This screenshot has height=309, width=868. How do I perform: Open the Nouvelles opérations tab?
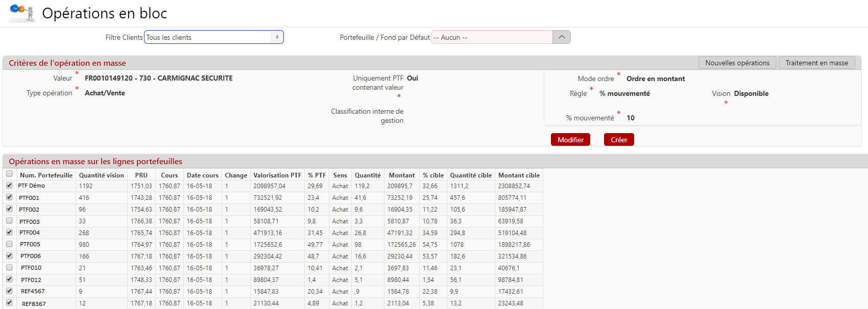[737, 63]
